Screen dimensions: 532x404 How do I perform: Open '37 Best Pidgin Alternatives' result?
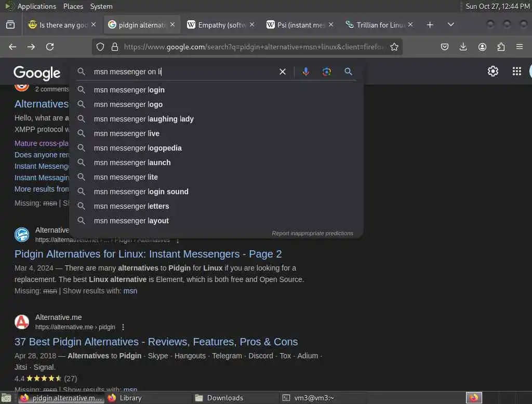(156, 342)
